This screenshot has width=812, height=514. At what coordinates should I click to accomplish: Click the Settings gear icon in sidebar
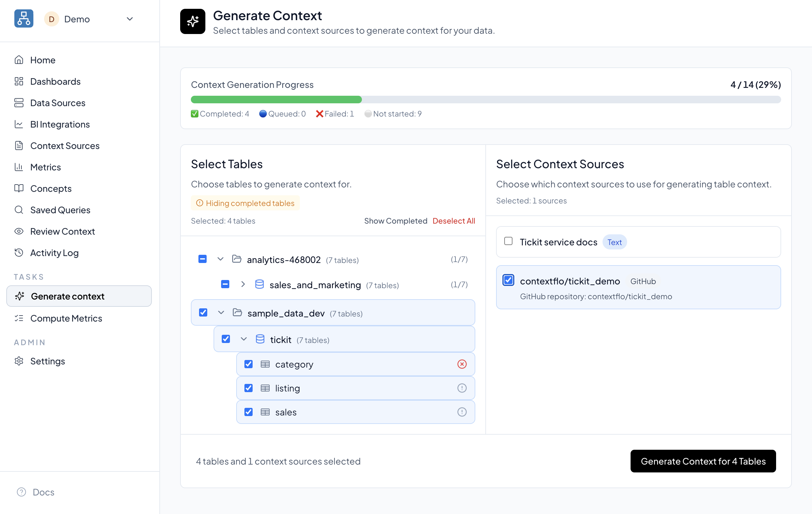pyautogui.click(x=19, y=361)
